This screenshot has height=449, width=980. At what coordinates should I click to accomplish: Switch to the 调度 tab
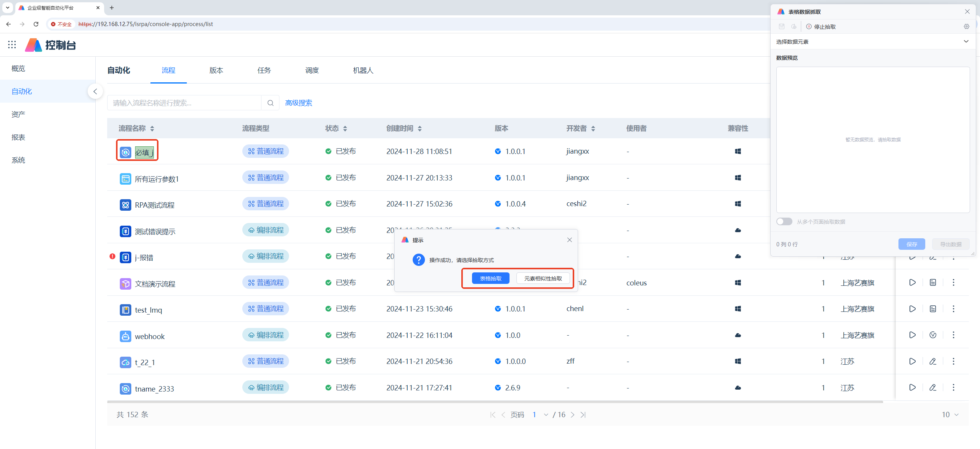tap(312, 70)
